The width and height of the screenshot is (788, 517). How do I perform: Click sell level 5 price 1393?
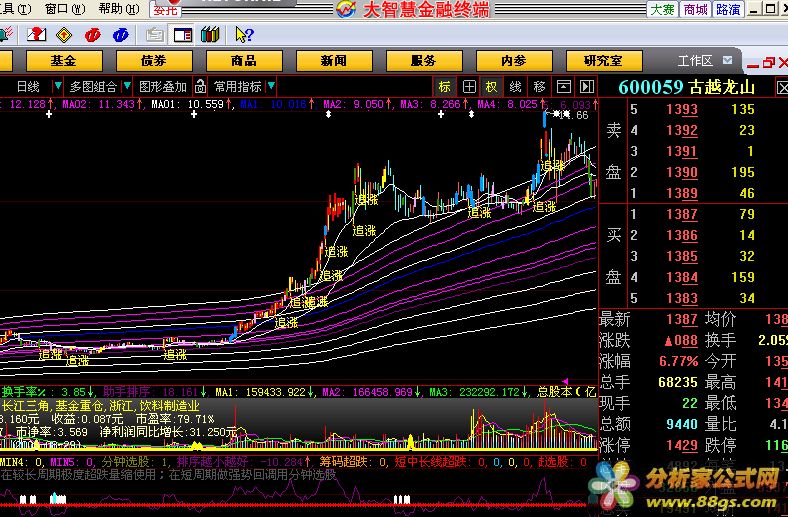click(682, 109)
